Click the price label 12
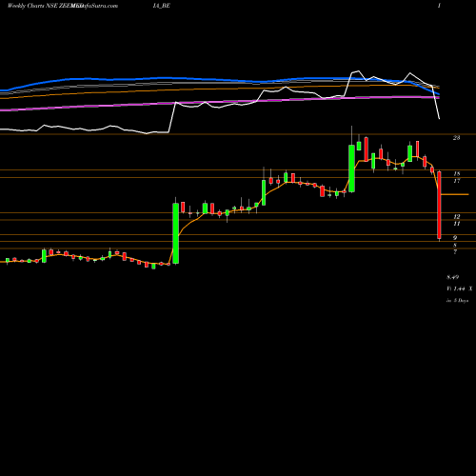 point(457,217)
